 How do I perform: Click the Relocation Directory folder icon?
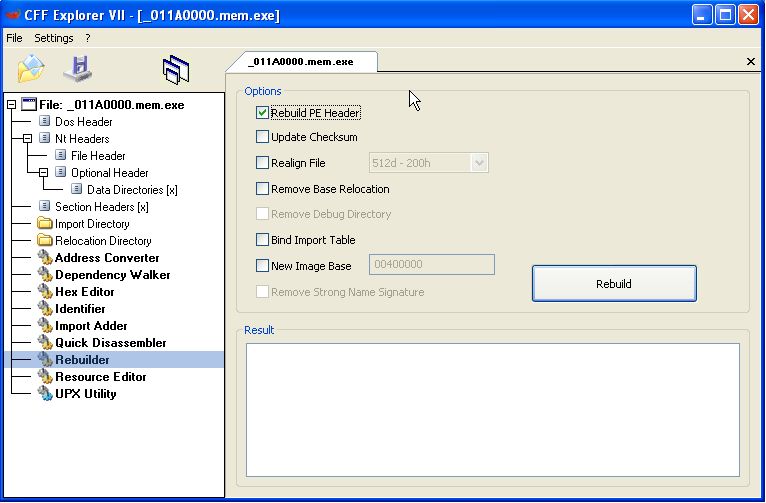click(x=44, y=240)
